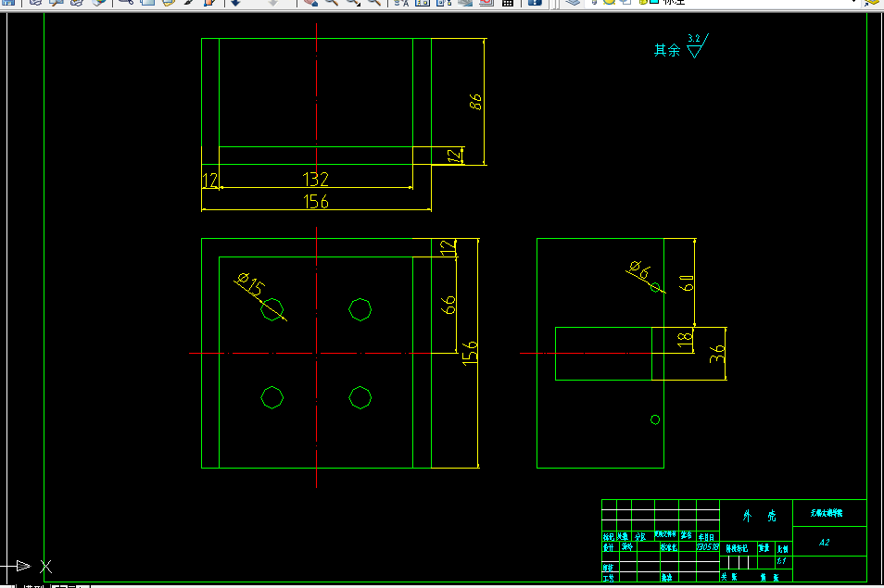The image size is (884, 588).
Task: Select the 外壳 title text in title block
Action: [759, 516]
